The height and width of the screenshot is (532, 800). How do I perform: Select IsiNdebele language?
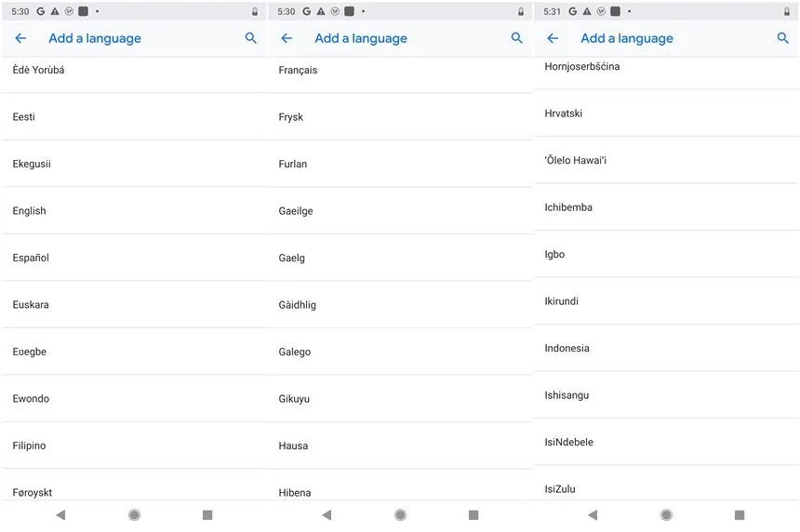666,442
